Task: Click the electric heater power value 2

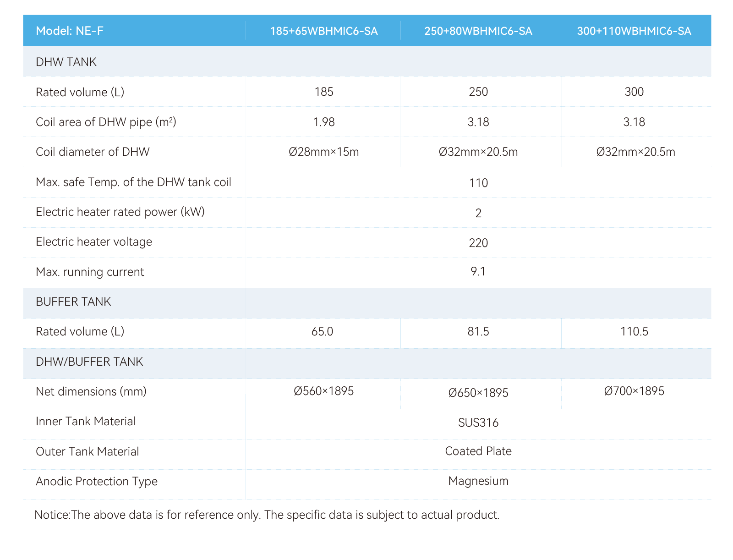Action: [478, 213]
